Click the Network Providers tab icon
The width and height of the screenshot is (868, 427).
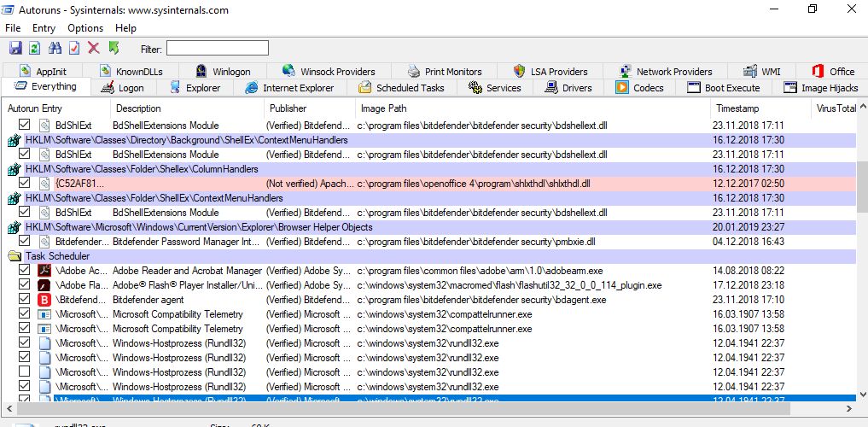point(626,71)
